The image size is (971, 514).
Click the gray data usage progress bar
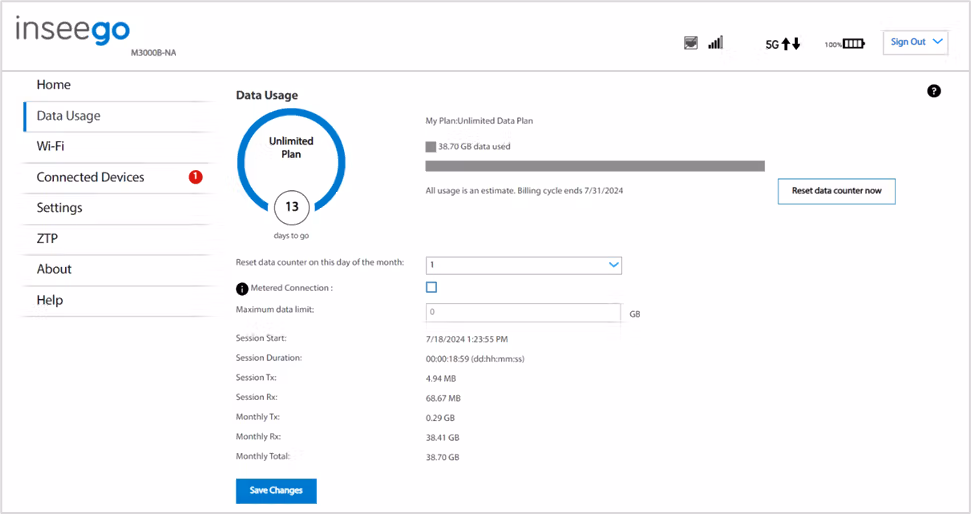(595, 166)
